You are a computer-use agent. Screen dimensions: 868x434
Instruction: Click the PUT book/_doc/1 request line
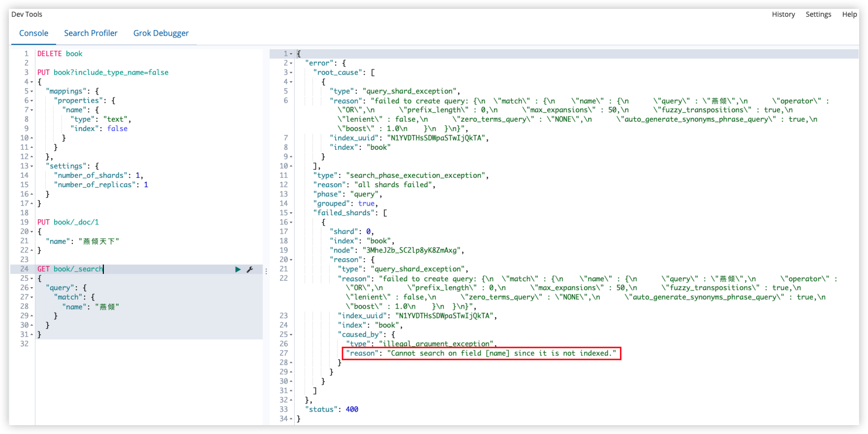[68, 222]
